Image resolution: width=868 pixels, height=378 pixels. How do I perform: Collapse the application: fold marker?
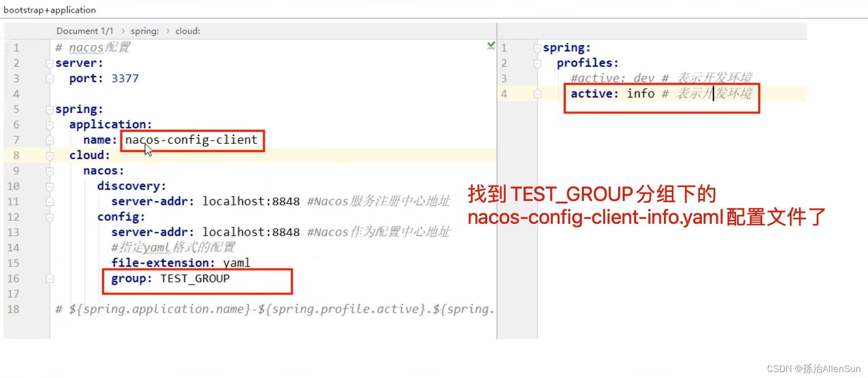point(50,125)
